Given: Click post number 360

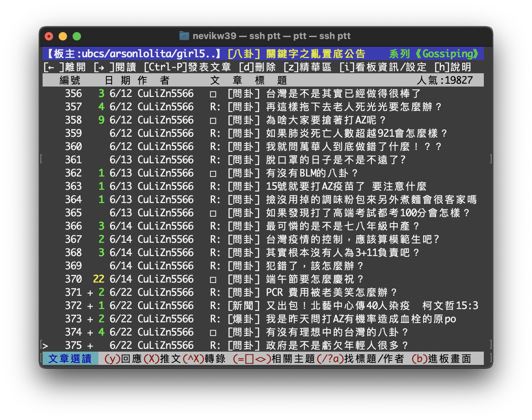Looking at the screenshot, I should [x=73, y=147].
